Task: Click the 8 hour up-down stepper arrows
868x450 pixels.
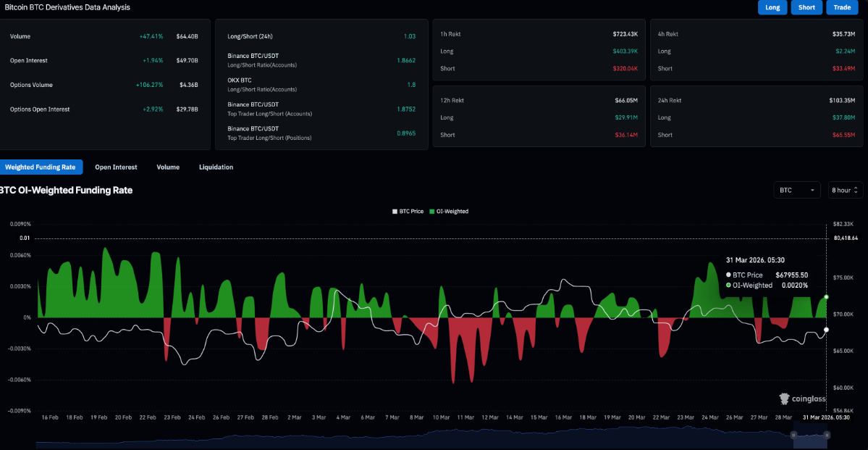Action: [x=856, y=191]
